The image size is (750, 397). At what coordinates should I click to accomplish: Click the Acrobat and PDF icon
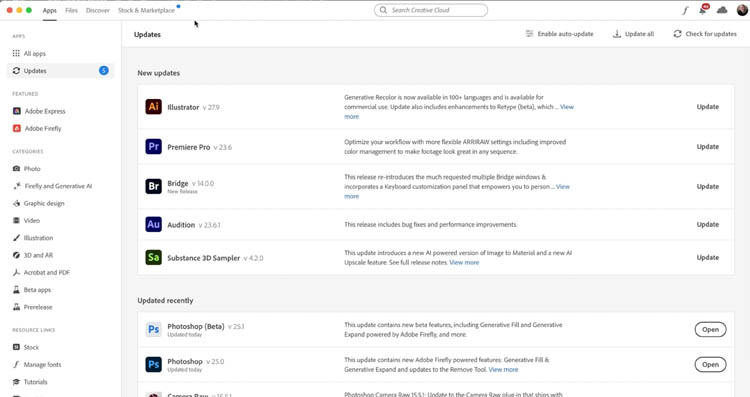[16, 272]
